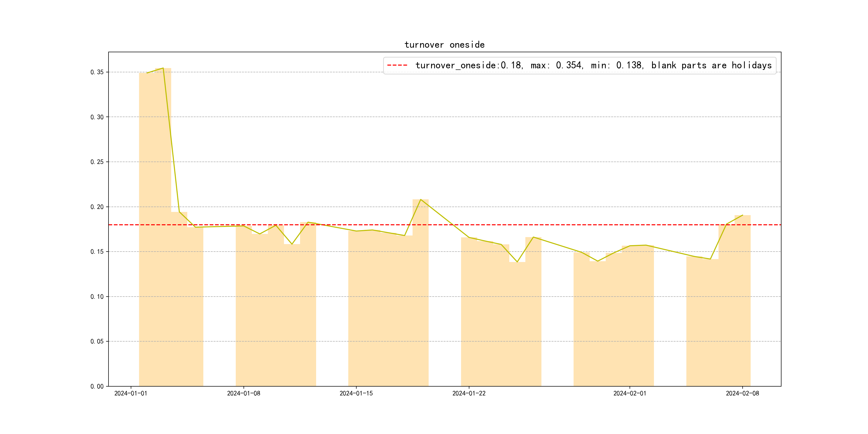
Task: Click the 0.05 y-axis tick label
Action: 97,341
